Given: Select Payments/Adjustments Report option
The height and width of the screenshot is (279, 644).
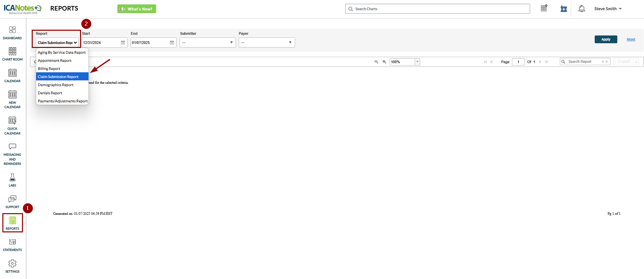Looking at the screenshot, I should point(62,101).
